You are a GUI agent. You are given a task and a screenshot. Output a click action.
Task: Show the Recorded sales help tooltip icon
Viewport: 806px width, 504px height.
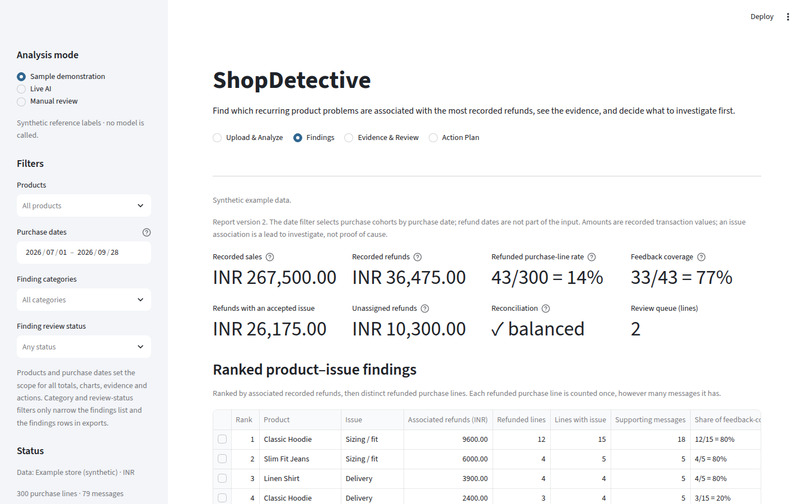pyautogui.click(x=269, y=257)
